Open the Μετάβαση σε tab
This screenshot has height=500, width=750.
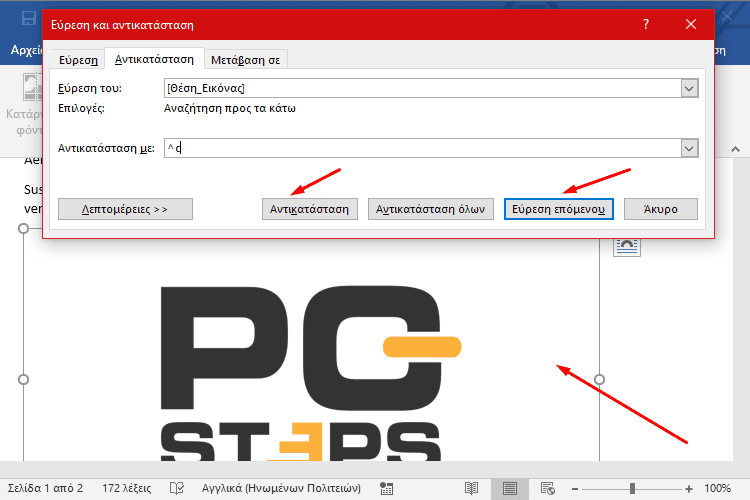245,60
